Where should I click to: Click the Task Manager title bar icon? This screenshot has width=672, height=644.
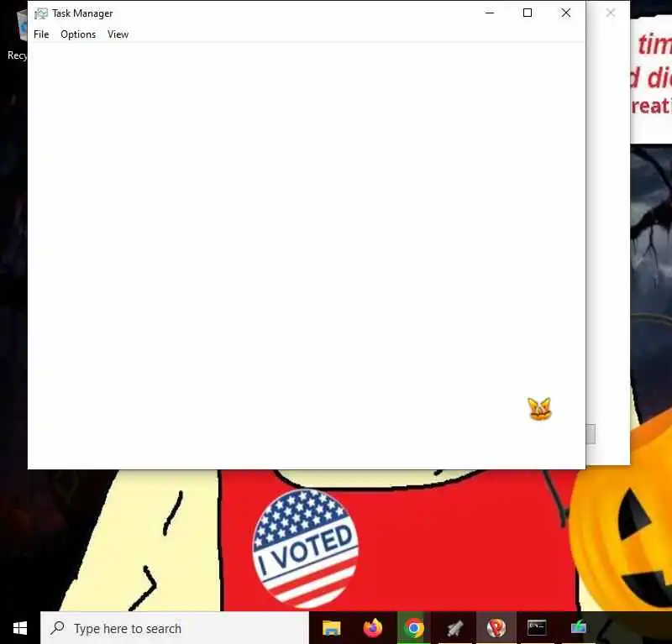(x=41, y=13)
